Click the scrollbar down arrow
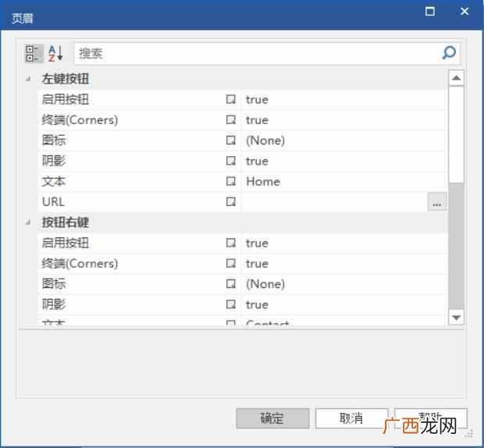484x448 pixels. tap(456, 317)
